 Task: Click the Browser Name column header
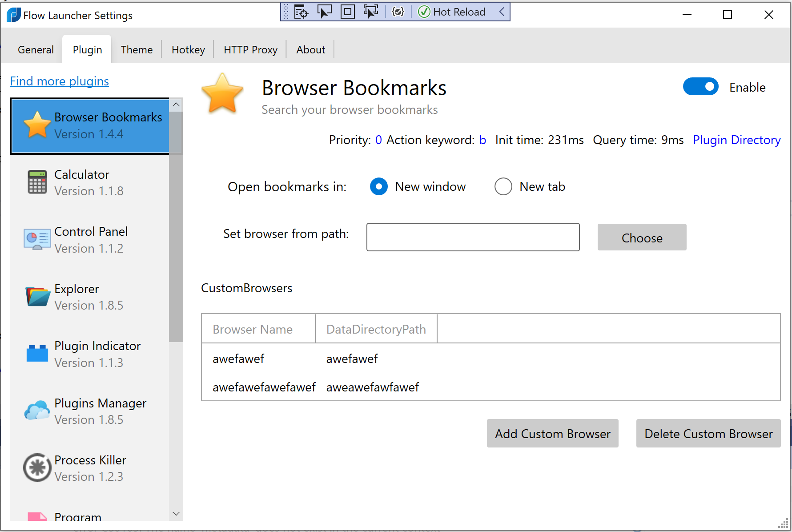(x=258, y=329)
